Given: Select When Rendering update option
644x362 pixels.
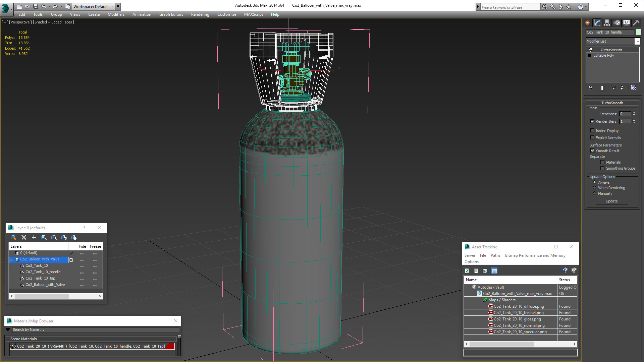Looking at the screenshot, I should point(594,188).
